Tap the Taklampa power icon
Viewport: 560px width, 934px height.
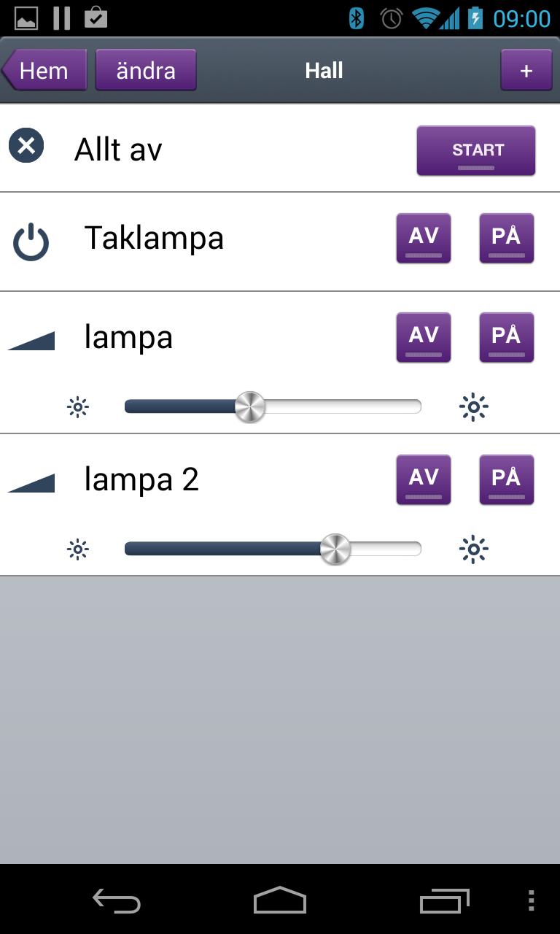pos(31,243)
